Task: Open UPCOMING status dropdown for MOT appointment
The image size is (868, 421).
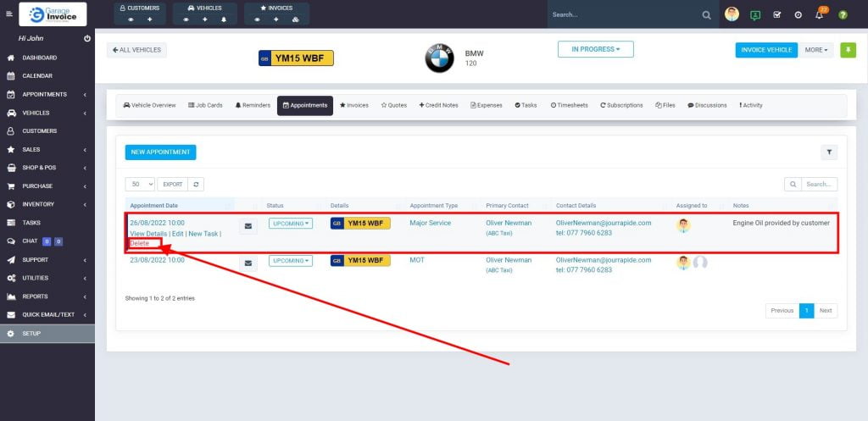Action: (290, 261)
